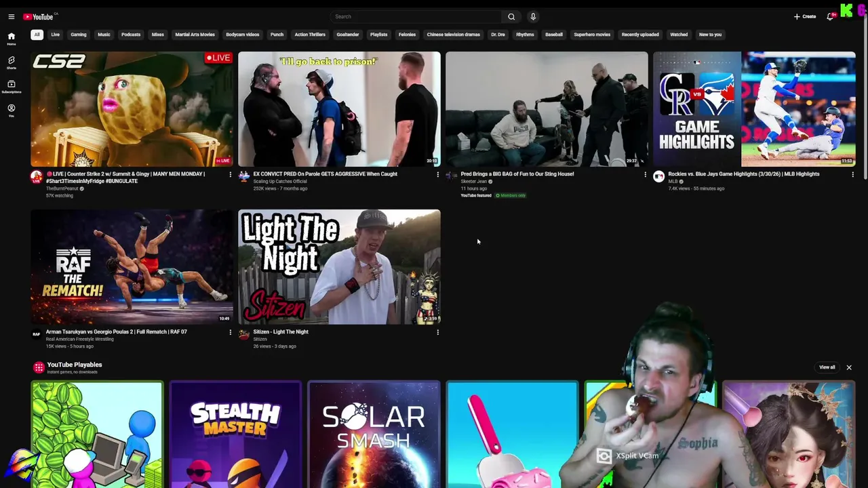Click the Members only badge
This screenshot has width=868, height=488.
[511, 195]
